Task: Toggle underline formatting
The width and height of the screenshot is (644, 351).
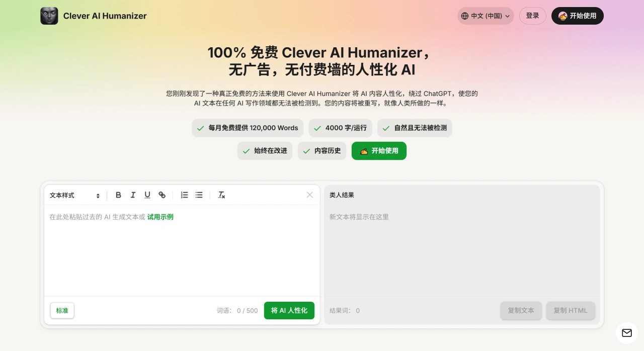Action: (147, 195)
